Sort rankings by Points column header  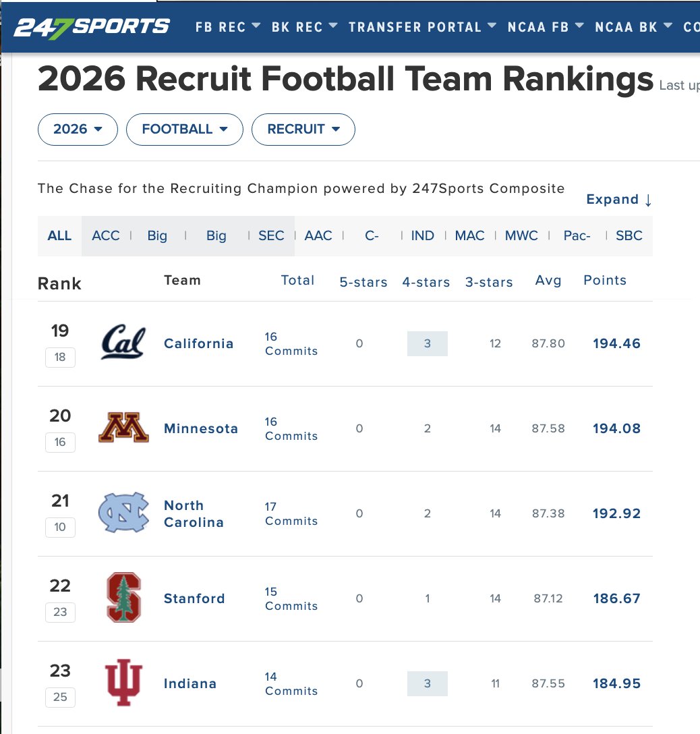604,280
